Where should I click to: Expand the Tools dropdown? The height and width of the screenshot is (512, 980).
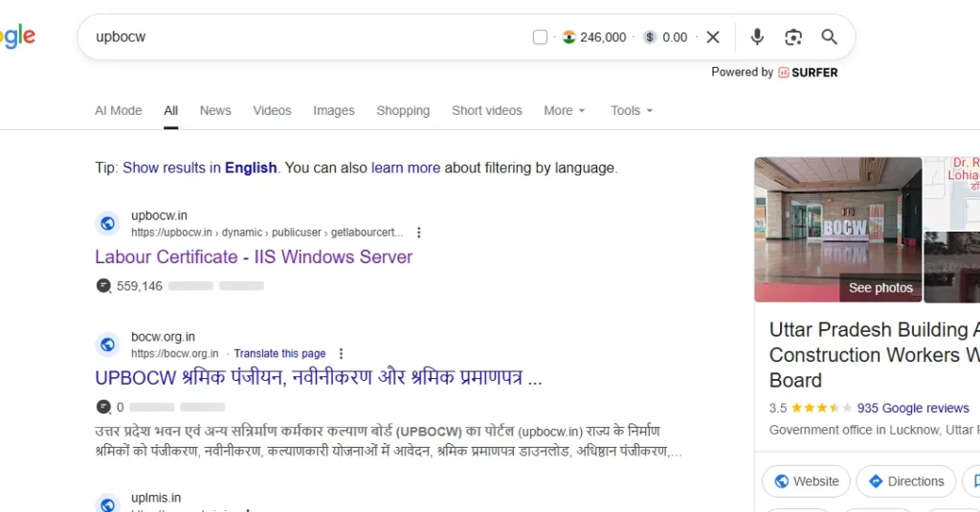[632, 111]
